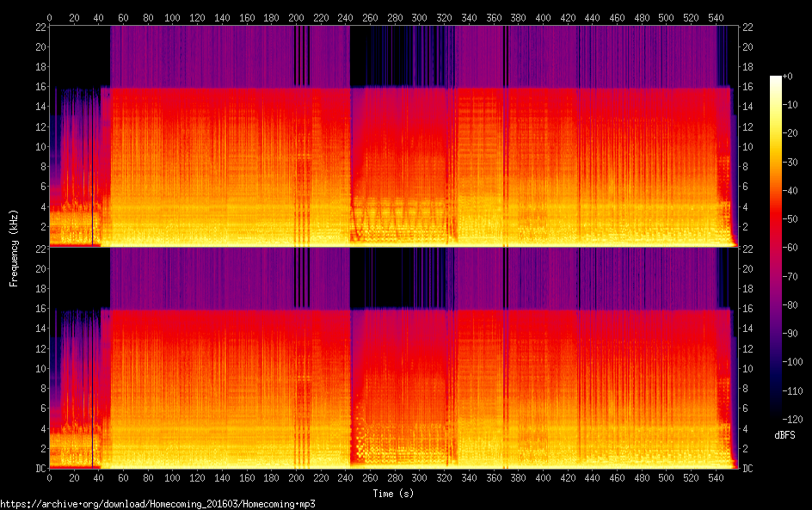Click the archive.org Homecoming.mp3 URL text
Image resolution: width=812 pixels, height=510 pixels.
157,504
